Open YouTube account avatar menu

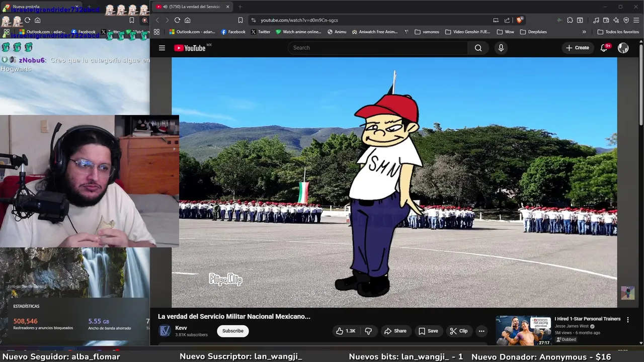click(x=623, y=48)
